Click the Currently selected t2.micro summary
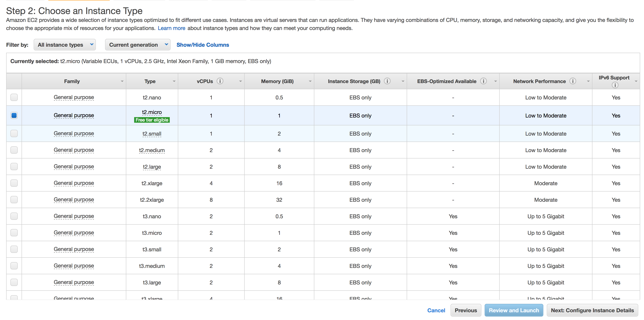644x320 pixels. point(141,61)
